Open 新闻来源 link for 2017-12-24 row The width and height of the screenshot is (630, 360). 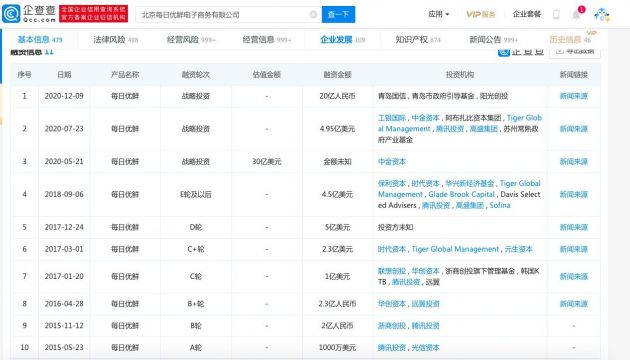click(574, 227)
